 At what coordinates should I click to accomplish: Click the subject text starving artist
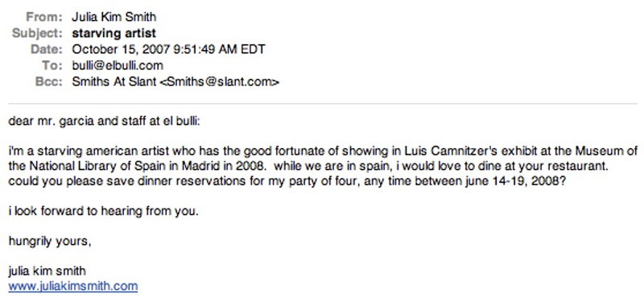click(114, 33)
